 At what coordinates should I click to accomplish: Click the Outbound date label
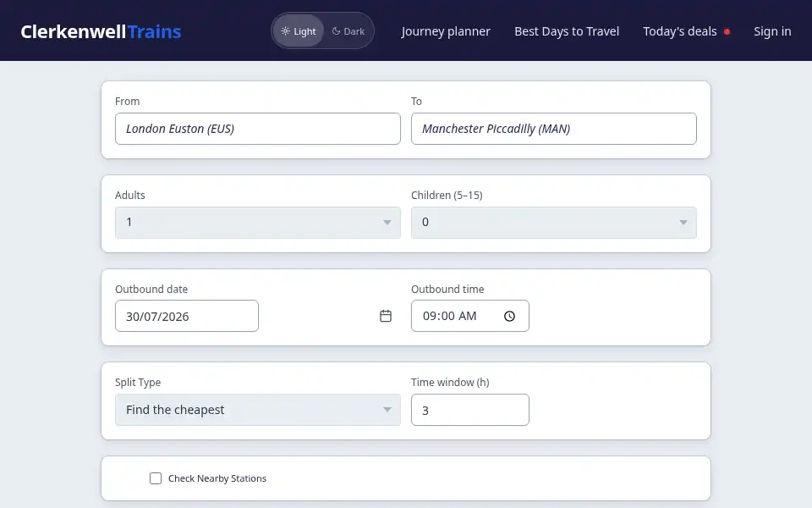click(x=151, y=289)
